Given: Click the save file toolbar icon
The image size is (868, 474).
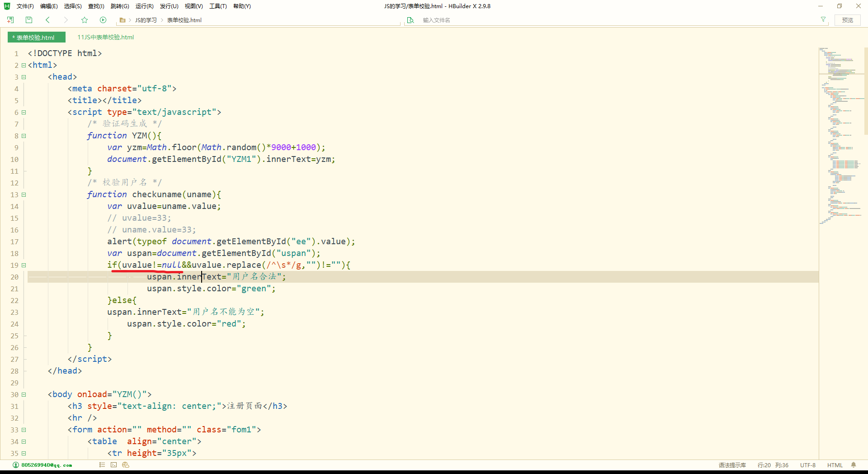Looking at the screenshot, I should [x=29, y=20].
